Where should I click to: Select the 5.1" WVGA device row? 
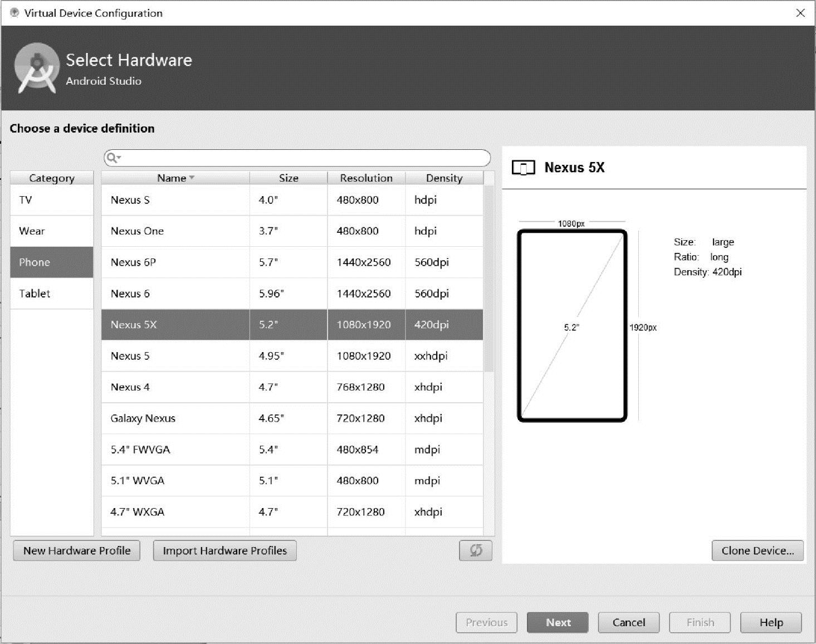[x=292, y=481]
